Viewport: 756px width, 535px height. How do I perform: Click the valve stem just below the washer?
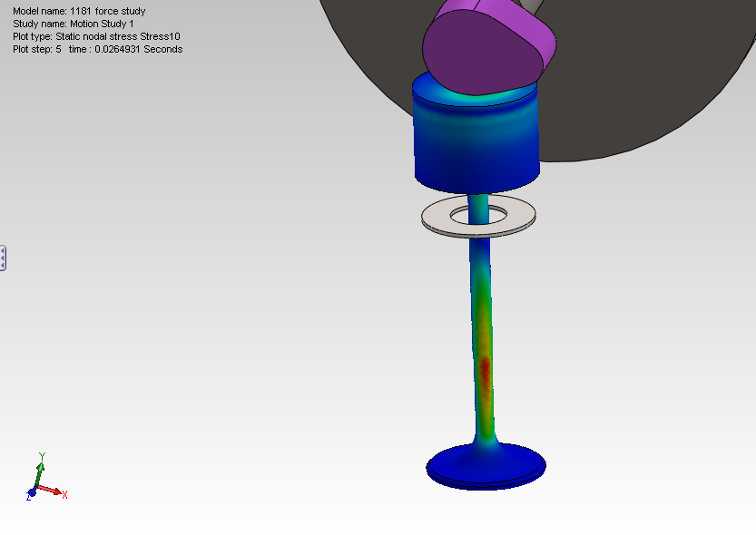tap(480, 249)
